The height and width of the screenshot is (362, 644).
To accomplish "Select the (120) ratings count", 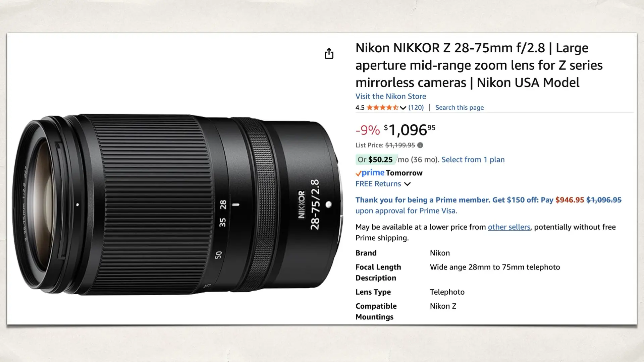I will coord(416,108).
